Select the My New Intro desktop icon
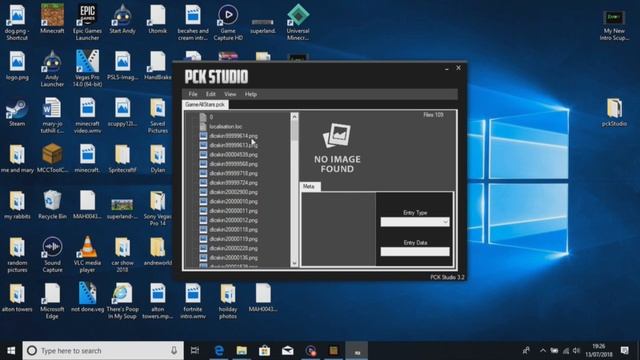Image resolution: width=640 pixels, height=360 pixels. tap(614, 25)
